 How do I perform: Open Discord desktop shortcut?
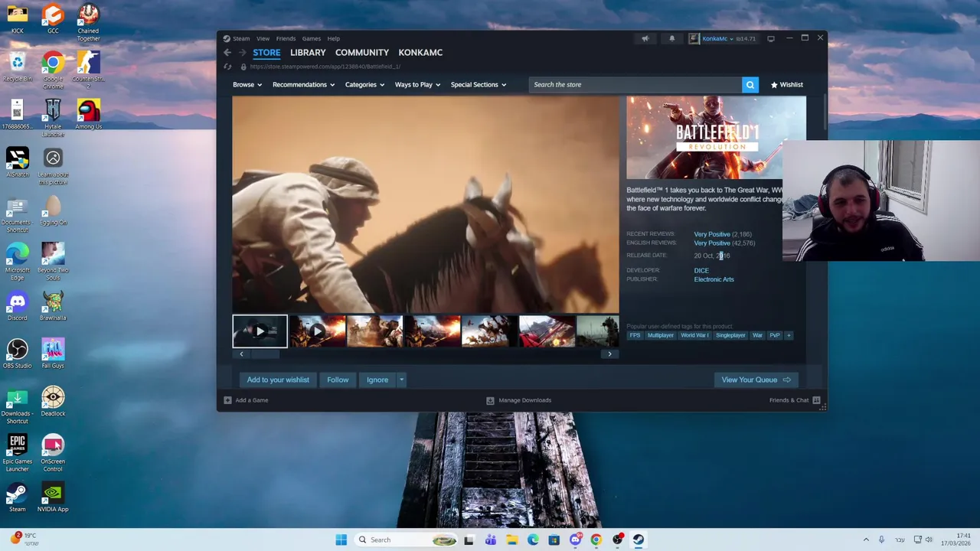pyautogui.click(x=17, y=305)
